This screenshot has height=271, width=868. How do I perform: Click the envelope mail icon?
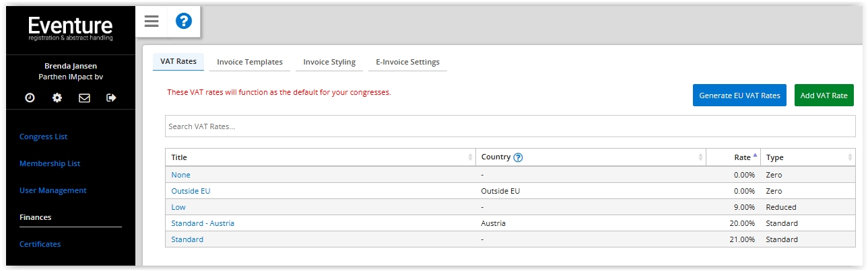click(84, 98)
